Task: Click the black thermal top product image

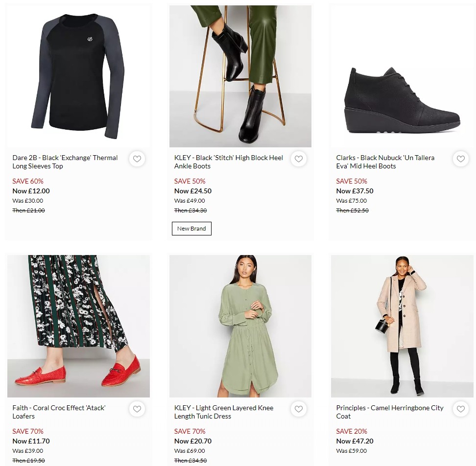Action: (78, 76)
